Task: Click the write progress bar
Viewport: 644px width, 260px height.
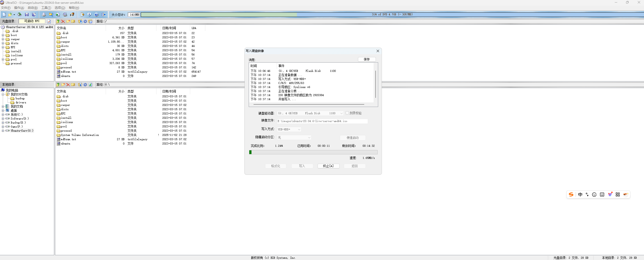Action: click(313, 152)
